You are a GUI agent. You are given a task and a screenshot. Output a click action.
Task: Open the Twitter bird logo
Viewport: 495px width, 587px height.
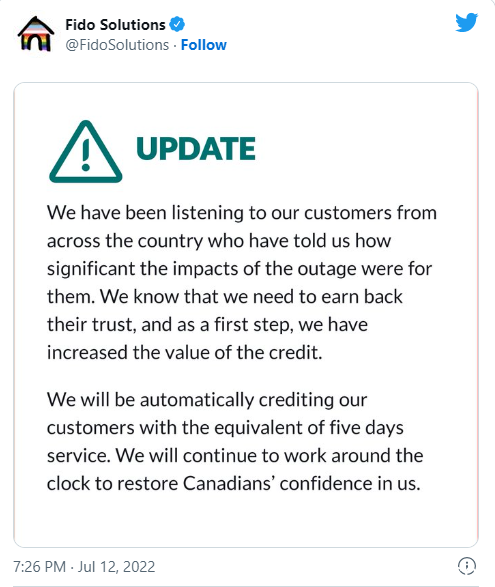(x=467, y=22)
